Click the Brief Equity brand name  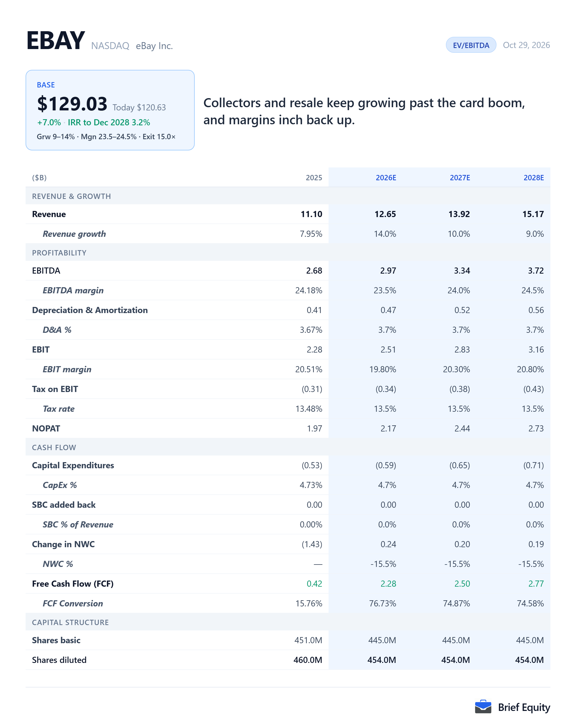pyautogui.click(x=524, y=707)
